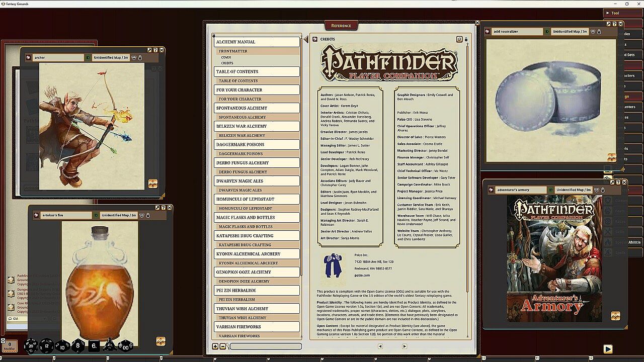Open the GM chat speaker dropdown
The height and width of the screenshot is (362, 644).
(26, 319)
